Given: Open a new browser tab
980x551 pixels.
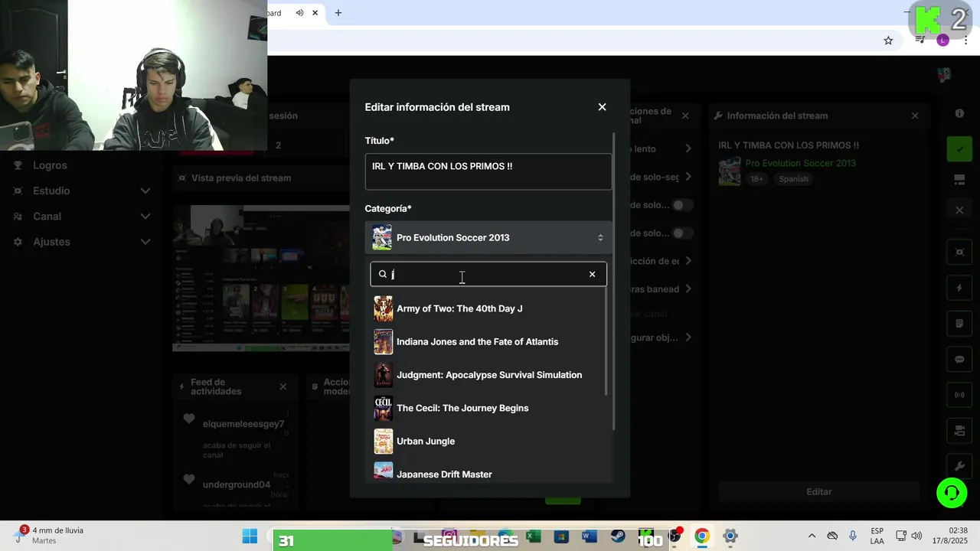Looking at the screenshot, I should (338, 13).
